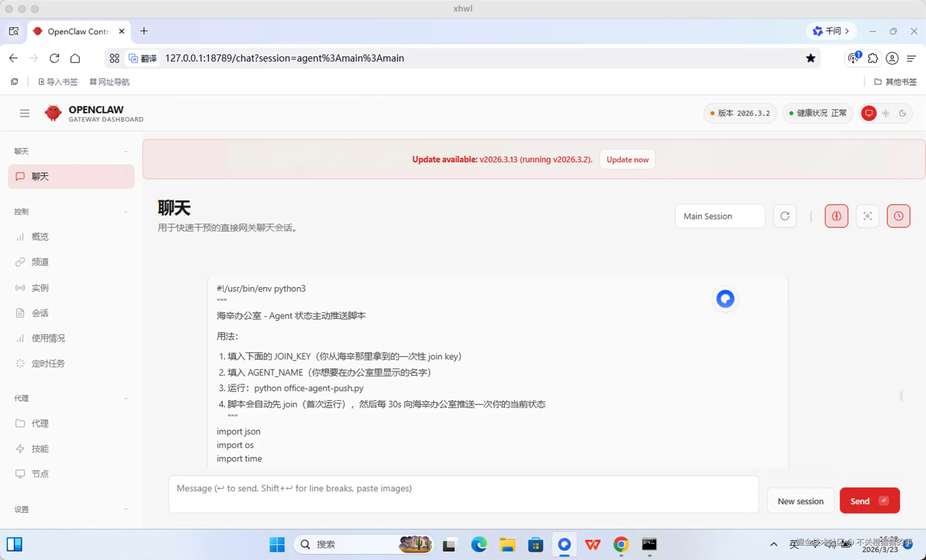Open the Main Session selector
The image size is (926, 560).
(x=720, y=216)
